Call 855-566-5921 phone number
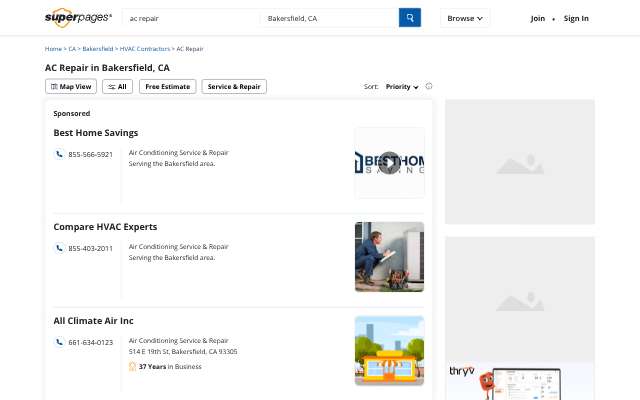This screenshot has width=640, height=400. click(91, 154)
